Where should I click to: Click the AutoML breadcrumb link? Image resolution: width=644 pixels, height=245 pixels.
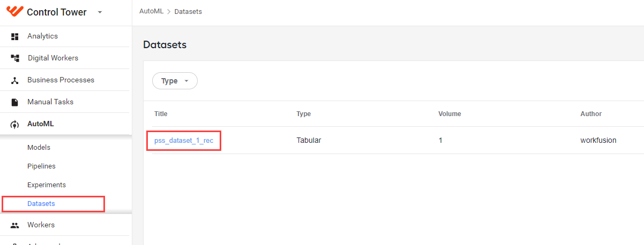point(151,11)
